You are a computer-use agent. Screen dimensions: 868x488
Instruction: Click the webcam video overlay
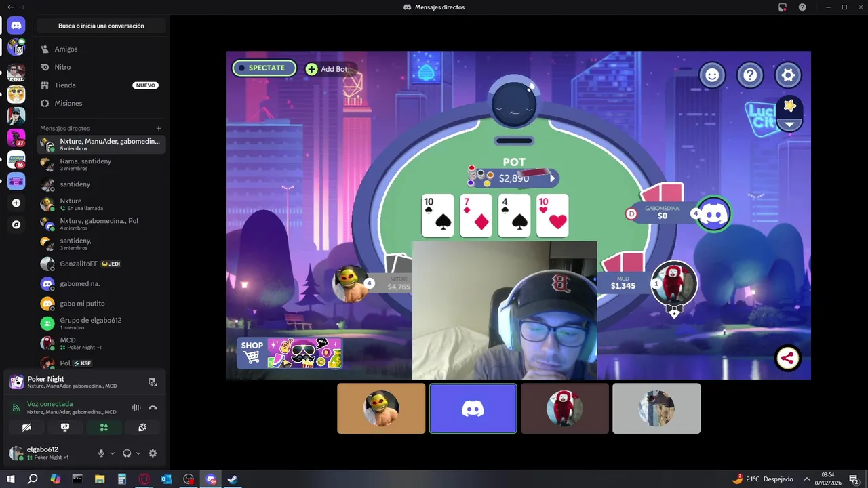click(x=505, y=310)
